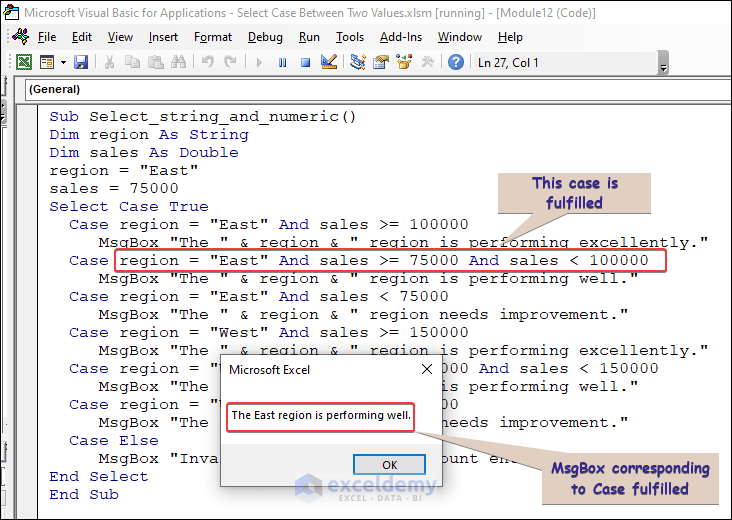Click the 'sales = 75000' code line

click(x=114, y=188)
